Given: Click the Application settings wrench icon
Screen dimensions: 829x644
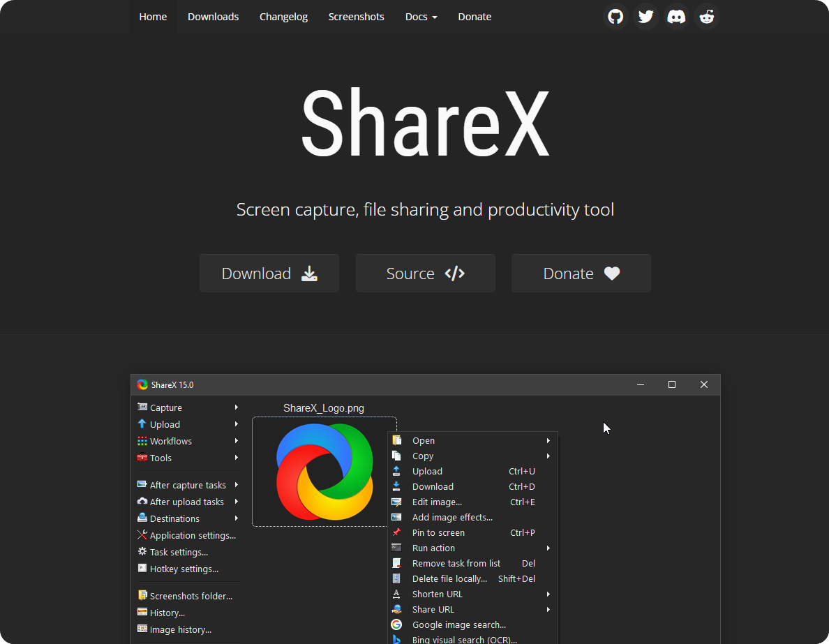Looking at the screenshot, I should (142, 534).
